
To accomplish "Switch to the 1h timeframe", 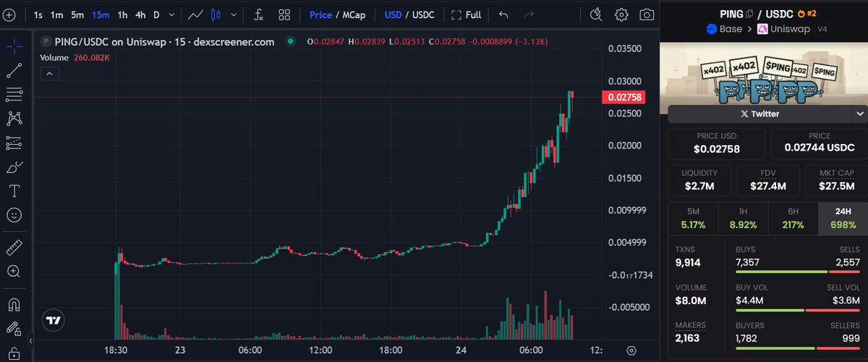I will tap(122, 14).
